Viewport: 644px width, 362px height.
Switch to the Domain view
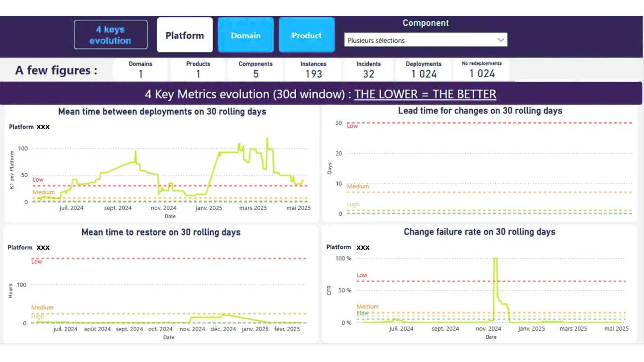246,35
